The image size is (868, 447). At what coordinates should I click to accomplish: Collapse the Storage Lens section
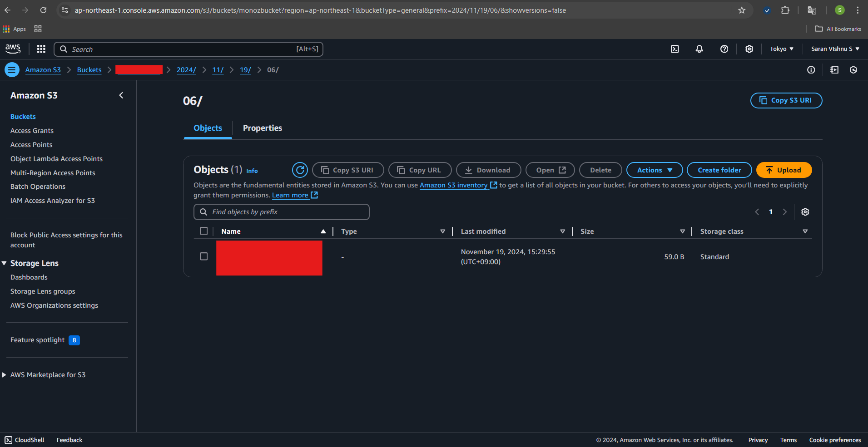click(5, 263)
